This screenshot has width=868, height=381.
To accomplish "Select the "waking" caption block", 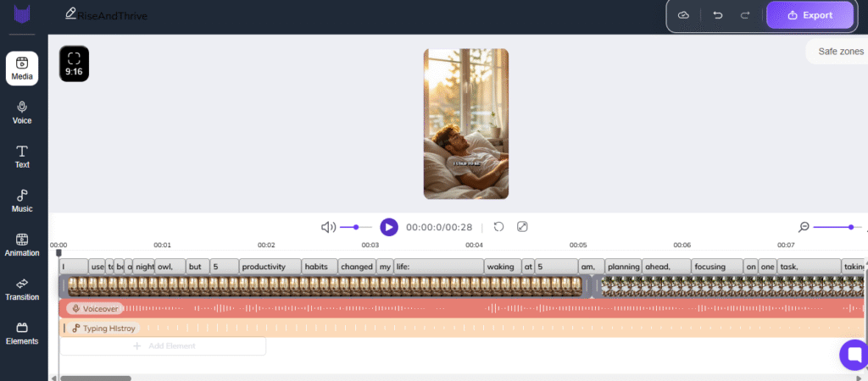I will pyautogui.click(x=503, y=267).
